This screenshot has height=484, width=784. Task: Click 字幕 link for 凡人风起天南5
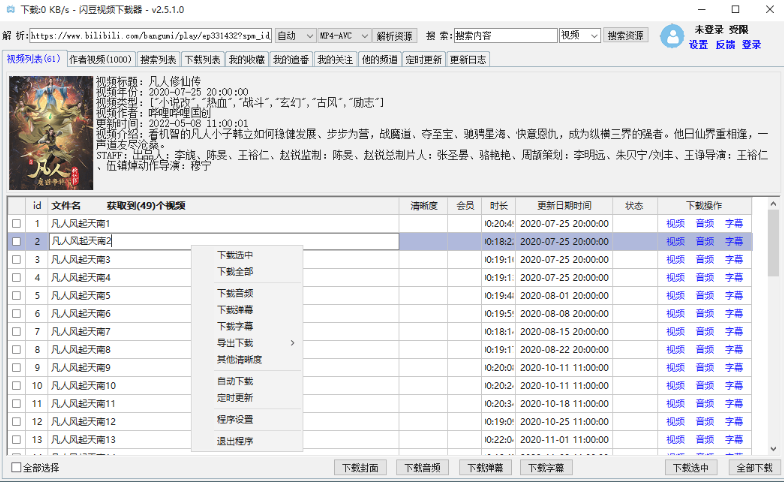(x=734, y=296)
